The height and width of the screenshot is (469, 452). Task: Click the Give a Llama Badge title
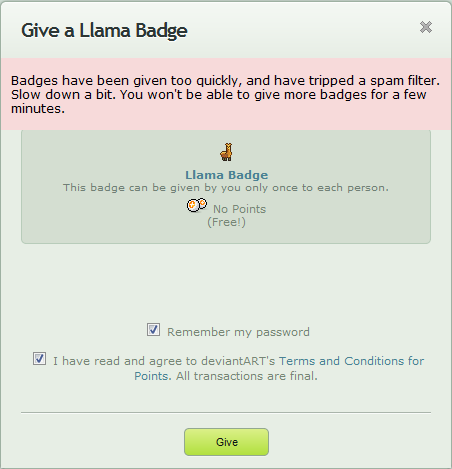click(104, 31)
